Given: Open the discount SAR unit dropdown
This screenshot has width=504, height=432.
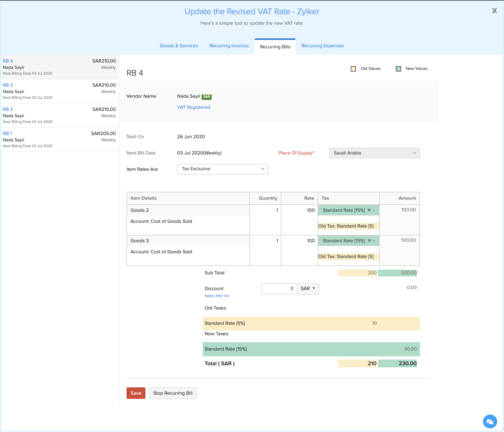Looking at the screenshot, I should pyautogui.click(x=308, y=289).
